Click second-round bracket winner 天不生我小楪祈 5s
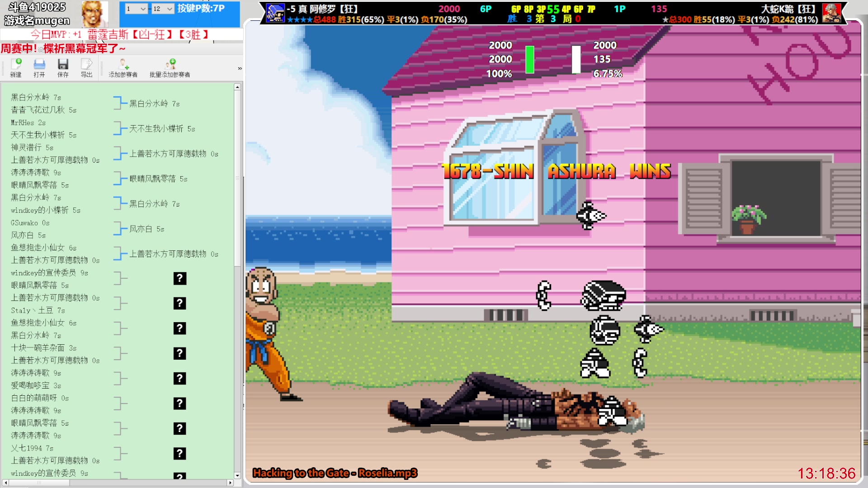This screenshot has height=488, width=868. (162, 129)
